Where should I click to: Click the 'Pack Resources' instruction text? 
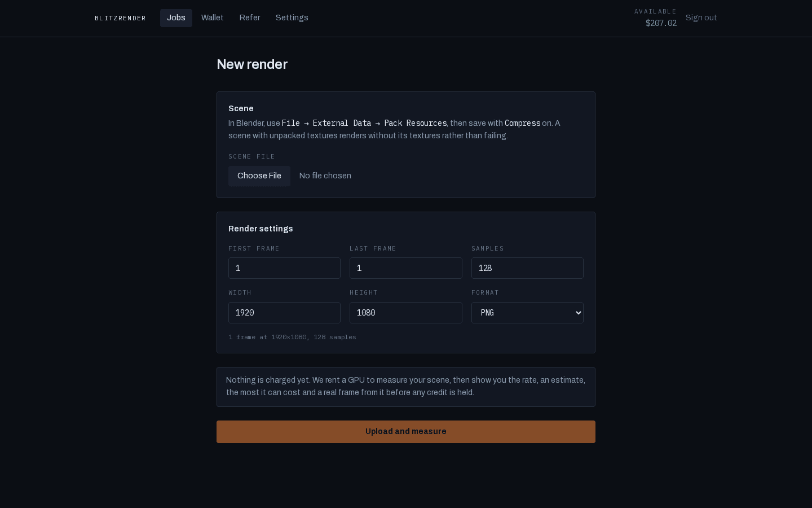coord(416,123)
